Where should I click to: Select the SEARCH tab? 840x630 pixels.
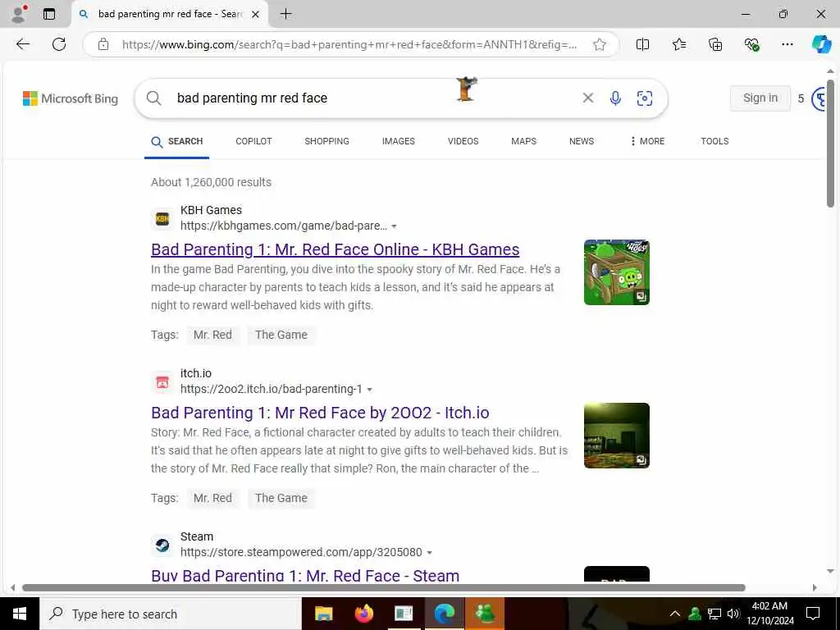(177, 141)
